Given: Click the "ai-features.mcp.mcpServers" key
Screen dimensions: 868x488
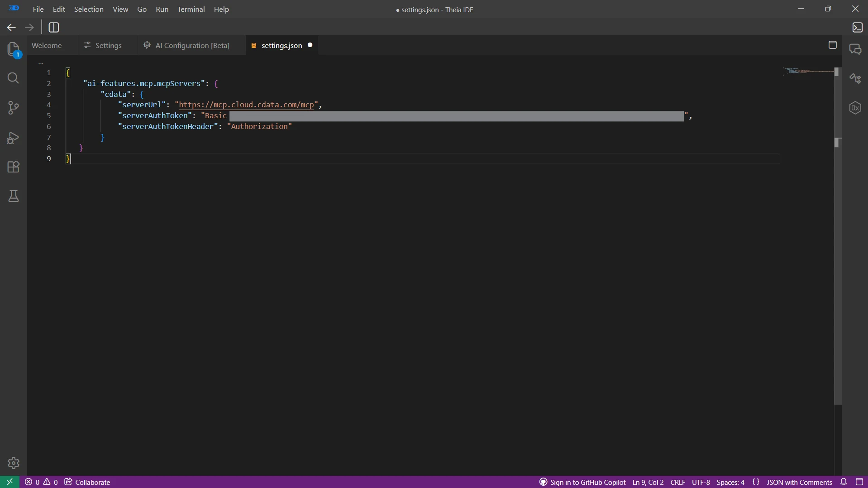Looking at the screenshot, I should (144, 84).
